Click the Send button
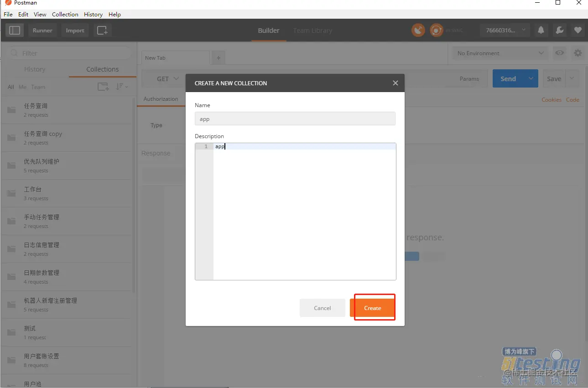This screenshot has width=588, height=388. tap(508, 78)
